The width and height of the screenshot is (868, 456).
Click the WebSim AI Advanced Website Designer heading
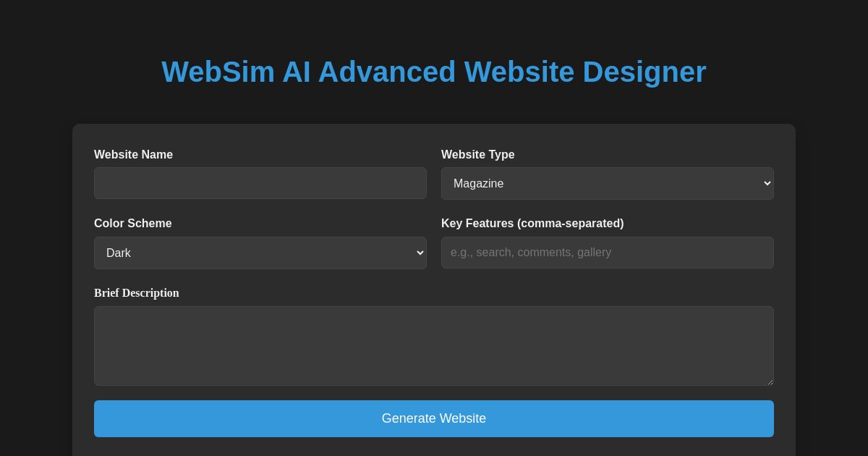(434, 72)
